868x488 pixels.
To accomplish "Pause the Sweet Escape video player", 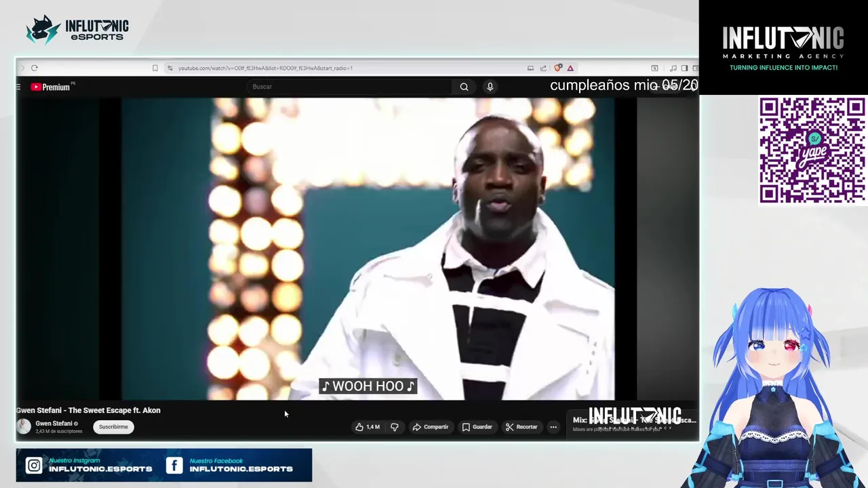I will [x=368, y=249].
